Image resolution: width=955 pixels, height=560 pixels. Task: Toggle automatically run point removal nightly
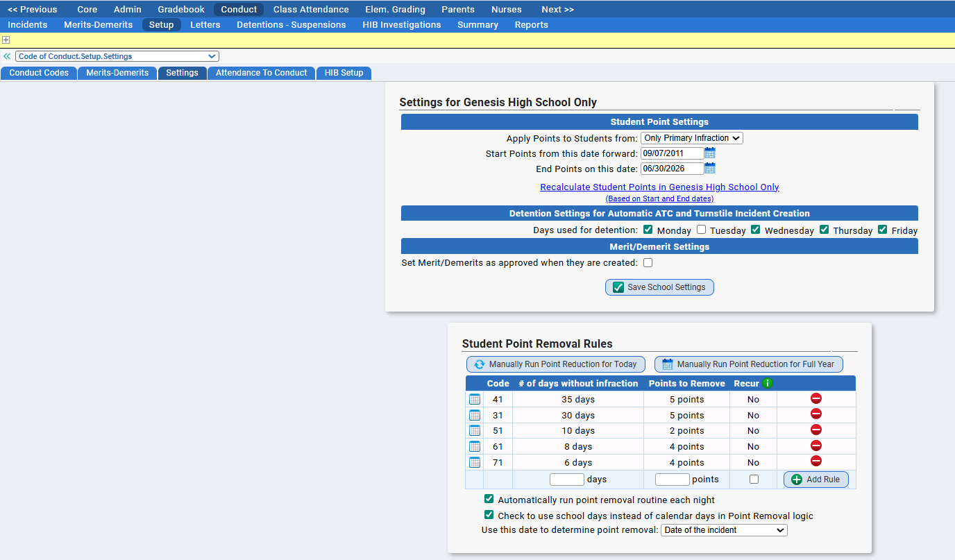pyautogui.click(x=489, y=499)
